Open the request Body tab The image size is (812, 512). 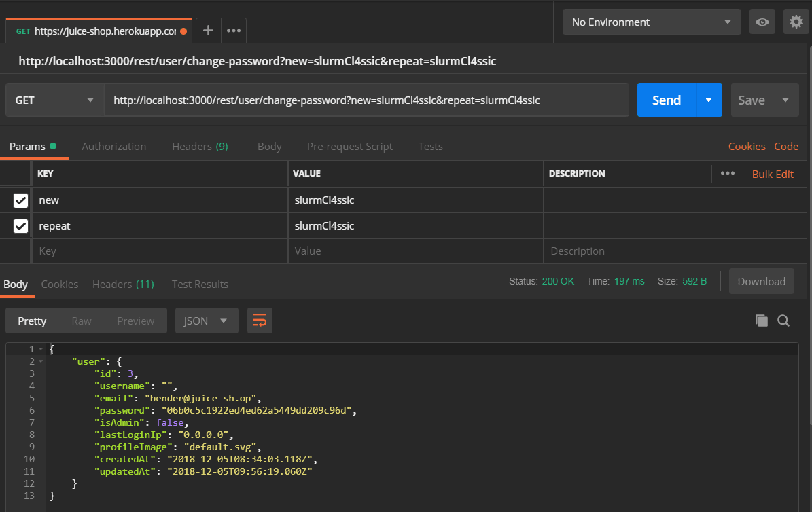pos(269,147)
